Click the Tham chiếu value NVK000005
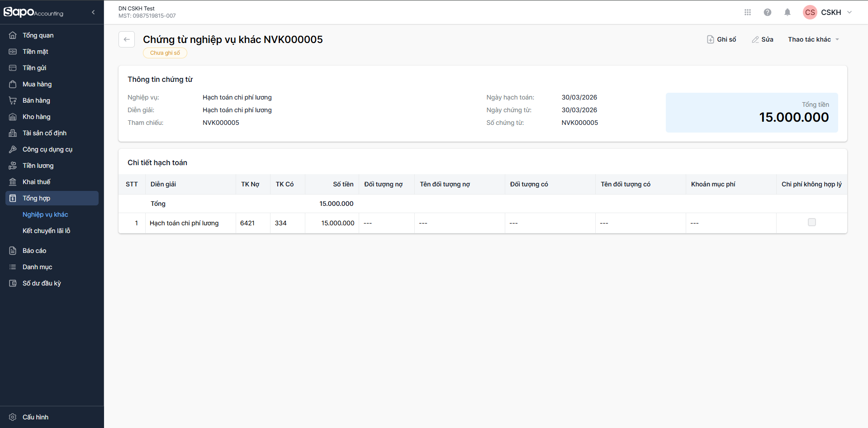Image resolution: width=868 pixels, height=428 pixels. [x=221, y=123]
